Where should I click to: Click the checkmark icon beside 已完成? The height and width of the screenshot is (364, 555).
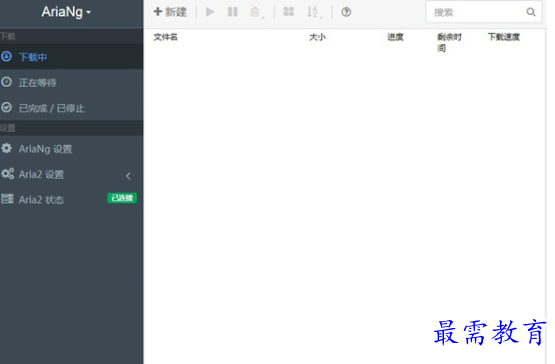coord(6,107)
